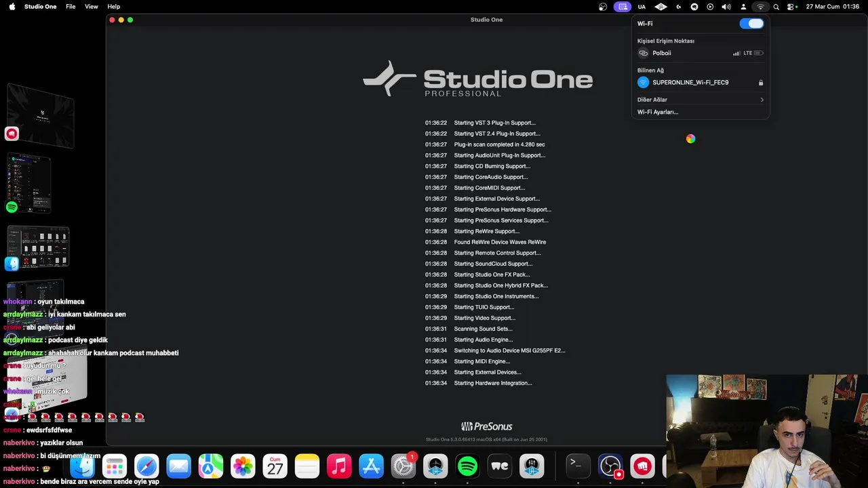Open the View menu
This screenshot has width=868, height=488.
[x=92, y=7]
